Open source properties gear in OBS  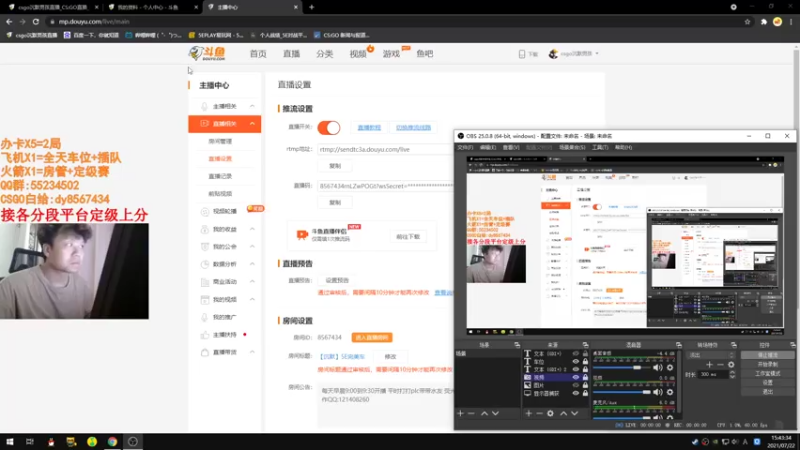coord(551,413)
